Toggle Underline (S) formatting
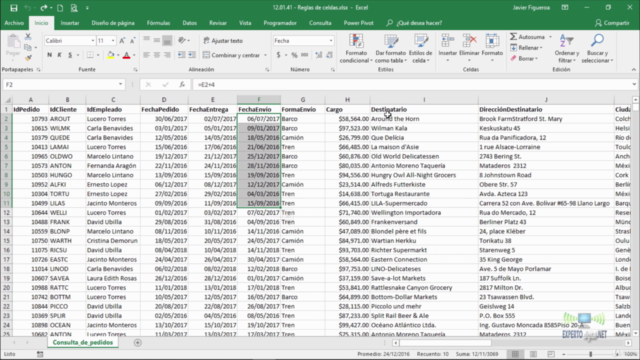 click(x=70, y=55)
